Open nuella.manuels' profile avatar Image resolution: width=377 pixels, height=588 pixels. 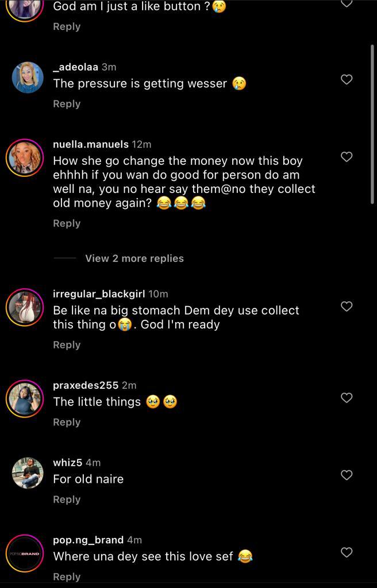[x=25, y=157]
